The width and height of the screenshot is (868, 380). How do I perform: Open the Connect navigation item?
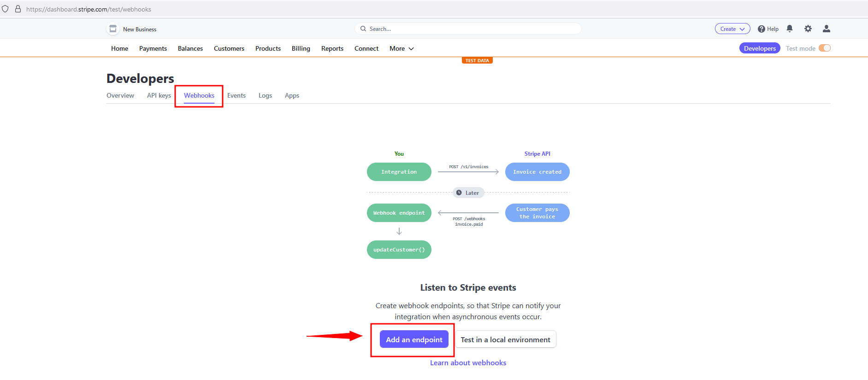coord(366,48)
